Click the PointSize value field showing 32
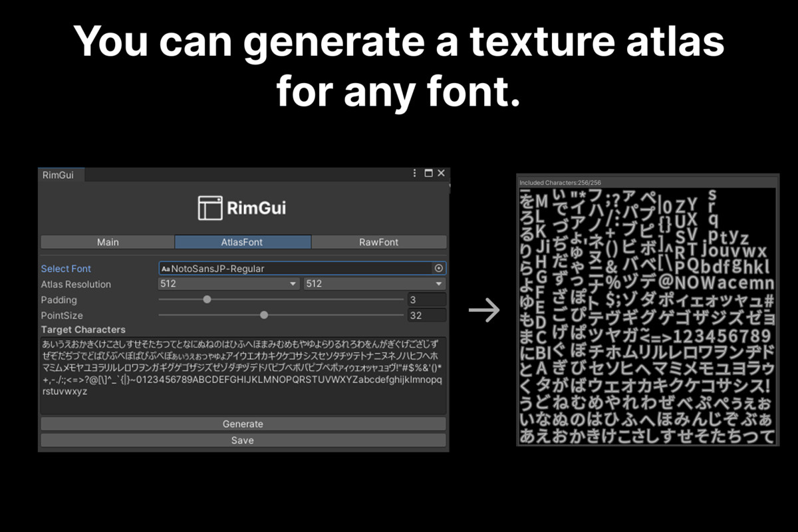The width and height of the screenshot is (798, 532). tap(426, 316)
